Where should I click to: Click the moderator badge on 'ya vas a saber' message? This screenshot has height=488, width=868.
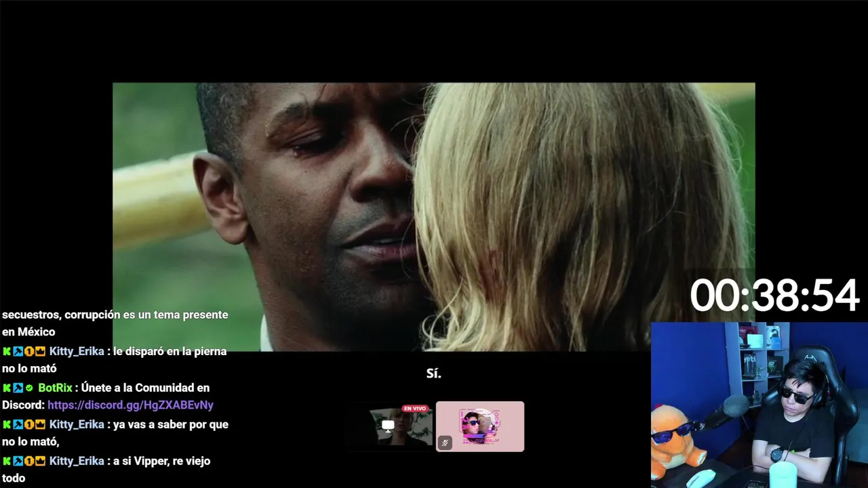tap(18, 425)
